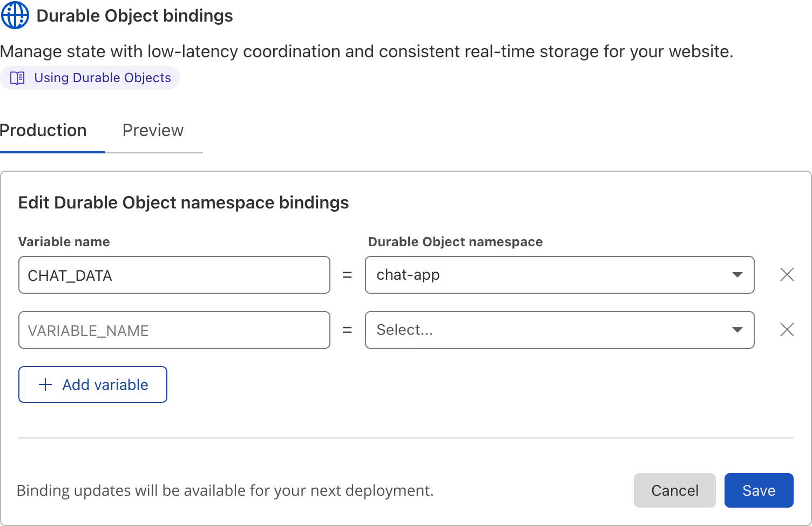
Task: Expand the chat-app dropdown via its chevron
Action: click(x=737, y=275)
